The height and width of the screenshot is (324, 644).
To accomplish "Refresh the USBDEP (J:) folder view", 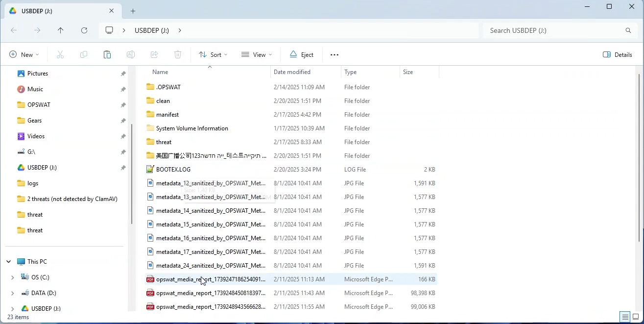I will [x=84, y=30].
